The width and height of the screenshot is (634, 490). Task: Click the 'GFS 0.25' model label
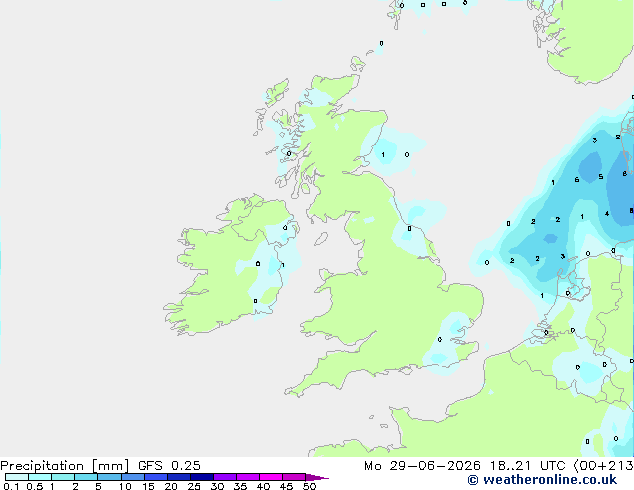(169, 466)
